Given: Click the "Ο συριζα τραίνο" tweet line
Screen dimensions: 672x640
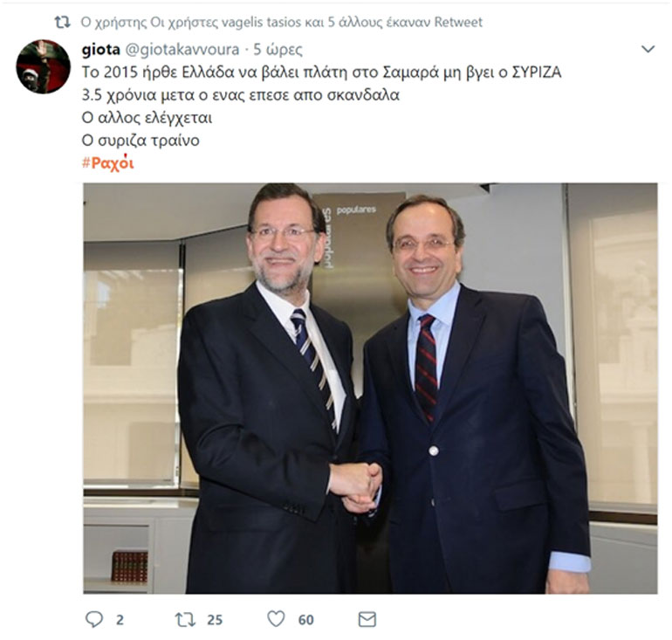Looking at the screenshot, I should tap(141, 141).
